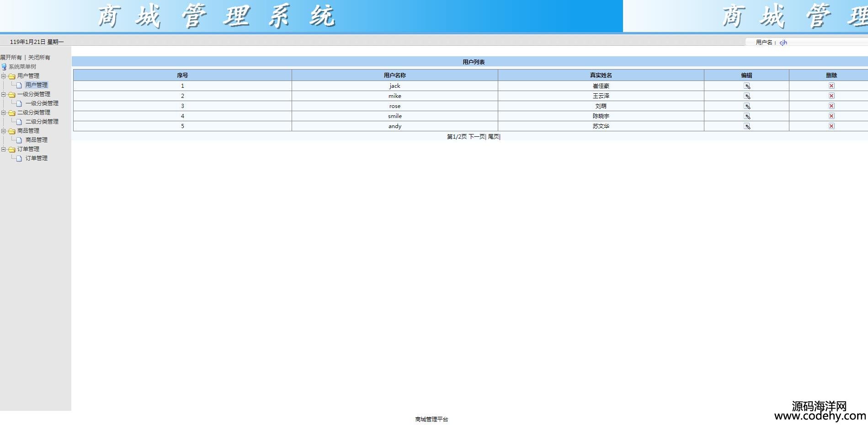Select the user name cell mike
This screenshot has width=868, height=425.
point(395,96)
